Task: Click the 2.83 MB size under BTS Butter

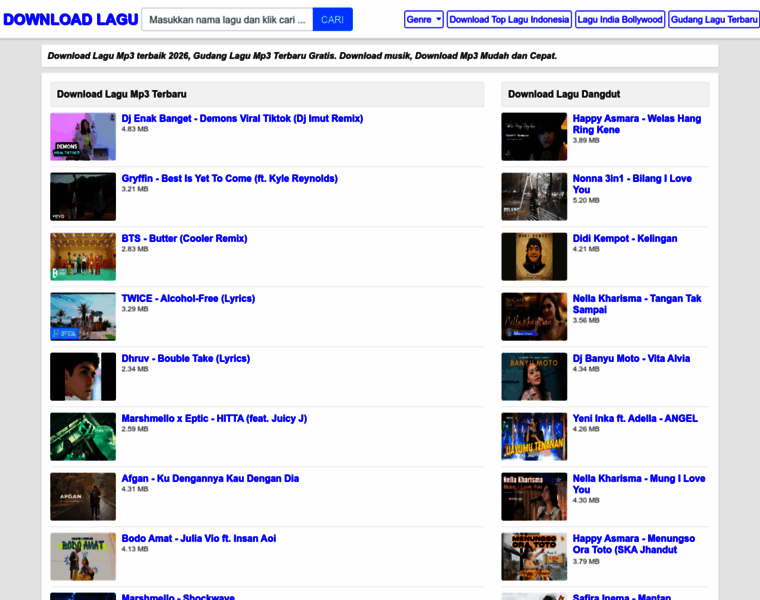Action: pyautogui.click(x=135, y=249)
